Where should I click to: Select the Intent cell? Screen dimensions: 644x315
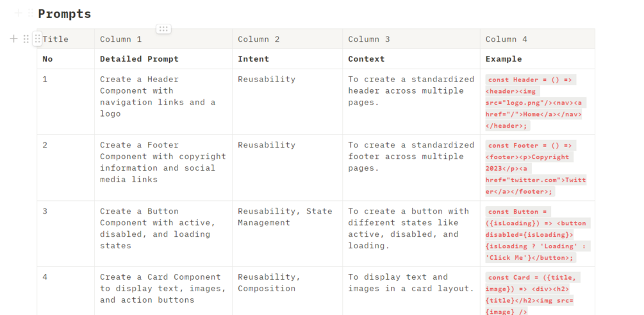(287, 59)
